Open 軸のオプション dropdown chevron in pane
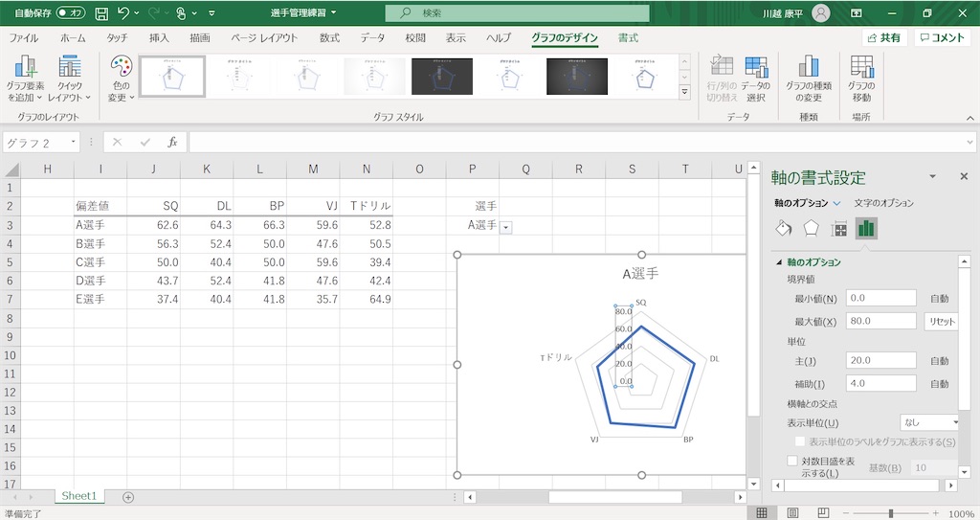980x520 pixels. (x=836, y=203)
